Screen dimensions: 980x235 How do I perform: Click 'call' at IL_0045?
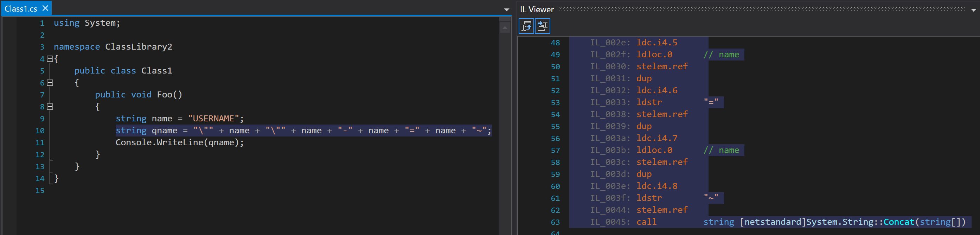pyautogui.click(x=646, y=222)
